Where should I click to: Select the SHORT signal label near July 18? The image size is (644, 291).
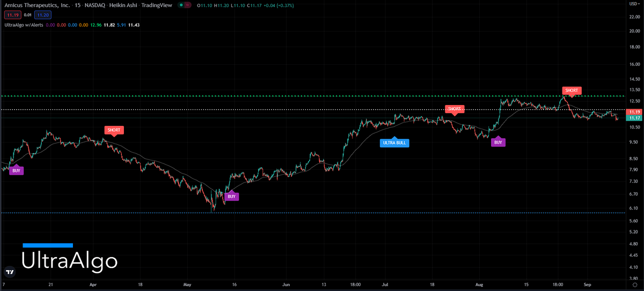[455, 109]
